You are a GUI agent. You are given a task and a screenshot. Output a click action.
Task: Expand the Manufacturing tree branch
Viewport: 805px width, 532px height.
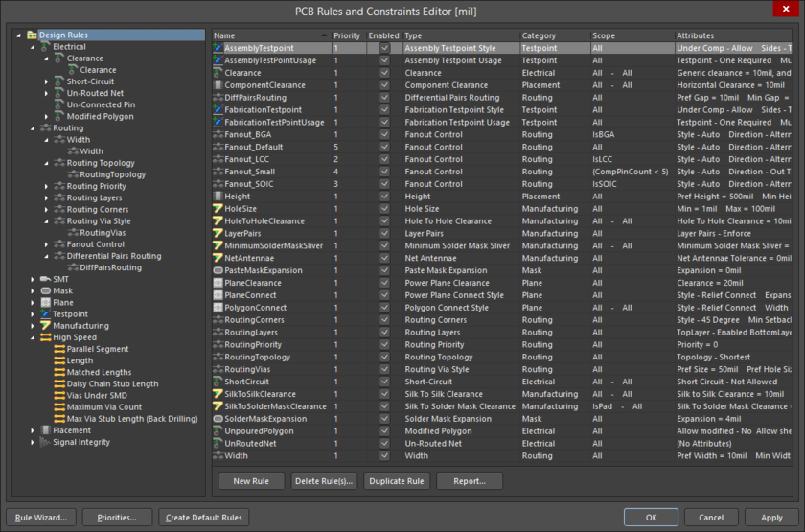(x=33, y=326)
